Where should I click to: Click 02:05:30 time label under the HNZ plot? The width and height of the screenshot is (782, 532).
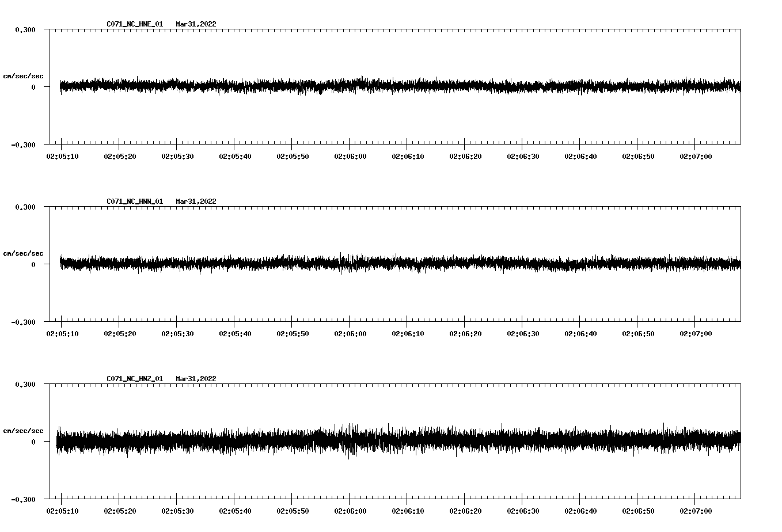coord(177,511)
